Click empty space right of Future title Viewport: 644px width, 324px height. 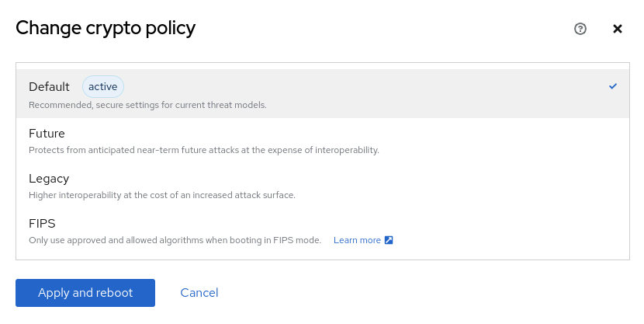349,133
